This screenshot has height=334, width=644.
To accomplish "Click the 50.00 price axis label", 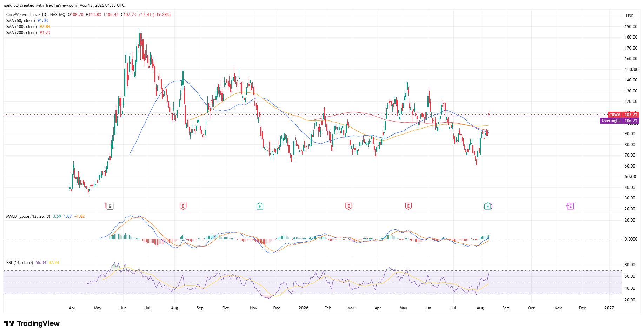I will [x=630, y=177].
